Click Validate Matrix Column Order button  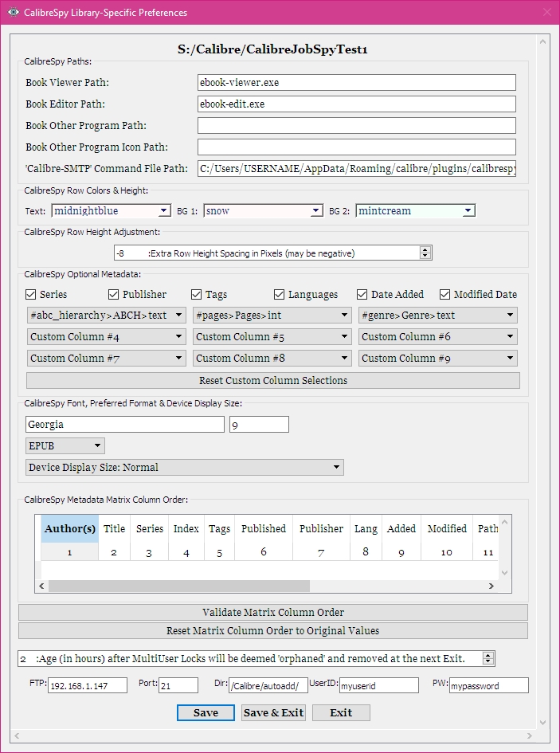[272, 612]
